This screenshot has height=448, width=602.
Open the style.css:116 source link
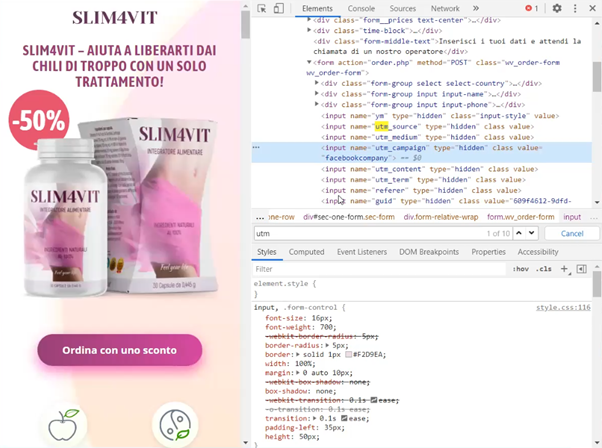(563, 307)
